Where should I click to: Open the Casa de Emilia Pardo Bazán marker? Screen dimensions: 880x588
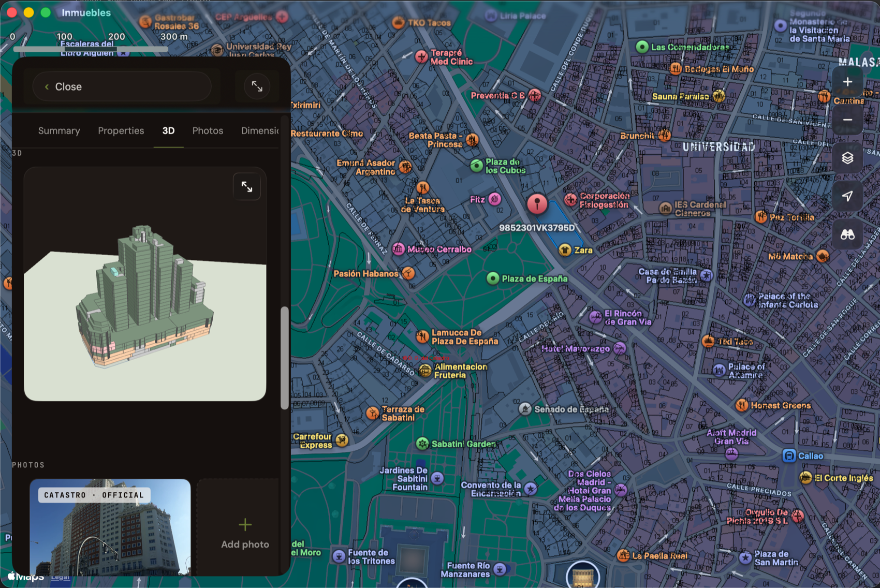pos(706,275)
